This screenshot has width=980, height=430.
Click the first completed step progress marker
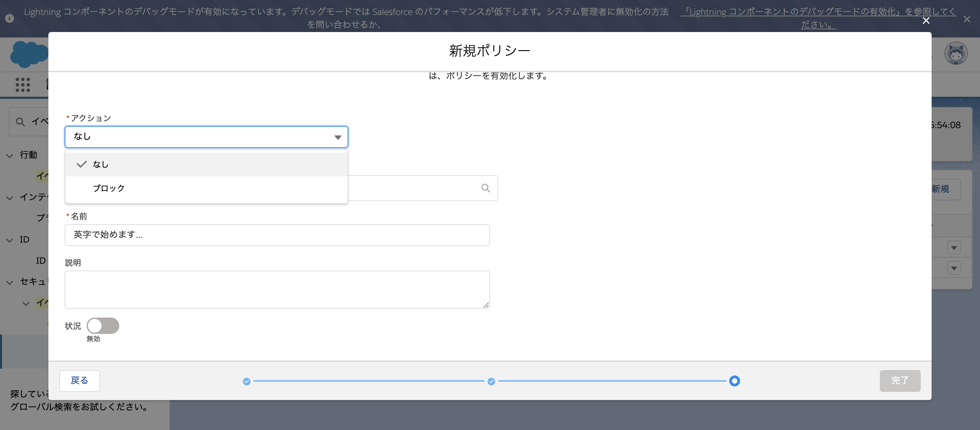(x=246, y=381)
